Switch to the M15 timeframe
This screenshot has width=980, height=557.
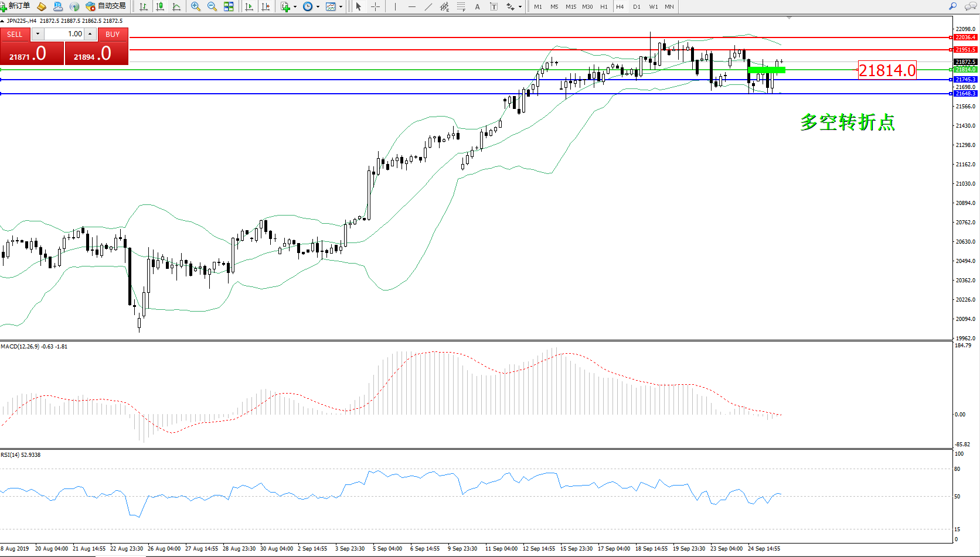[571, 6]
